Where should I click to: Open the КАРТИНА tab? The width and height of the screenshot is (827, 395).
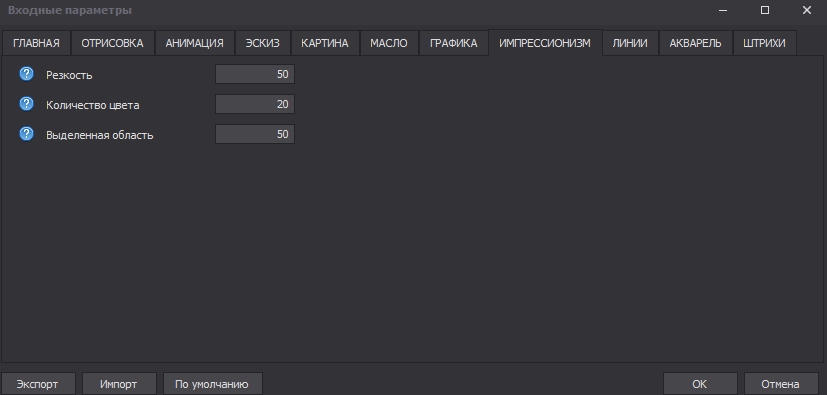pos(325,43)
